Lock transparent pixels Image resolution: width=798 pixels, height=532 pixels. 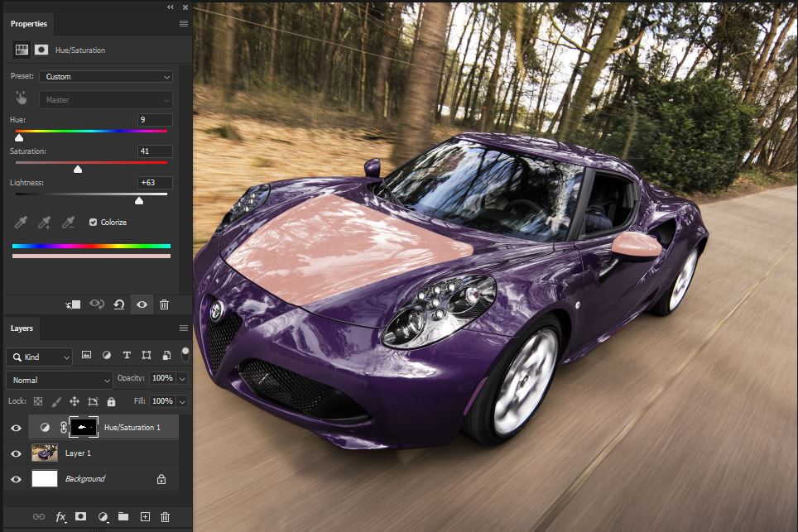point(38,401)
